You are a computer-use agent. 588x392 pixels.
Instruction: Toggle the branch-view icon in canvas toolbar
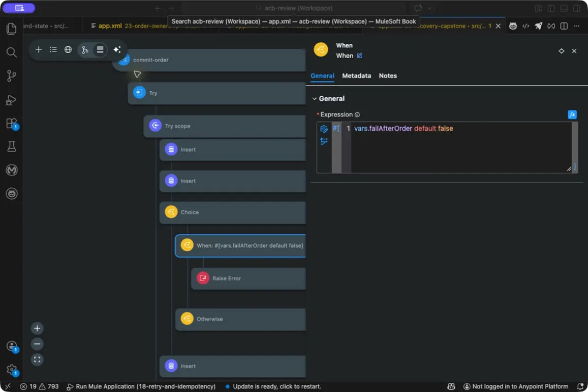click(85, 50)
